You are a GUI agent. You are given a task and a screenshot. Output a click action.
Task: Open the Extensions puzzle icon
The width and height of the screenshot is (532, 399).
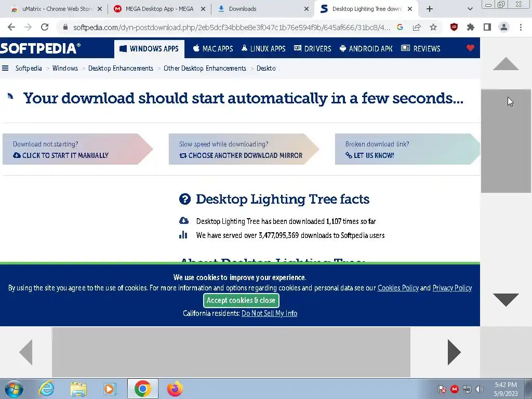pyautogui.click(x=470, y=27)
